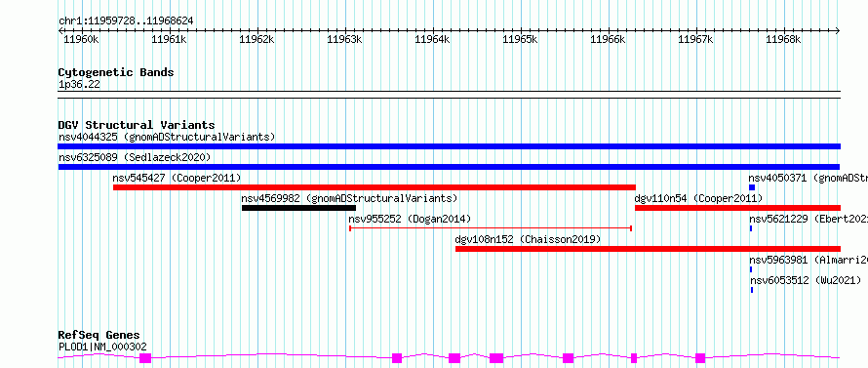Click the nsv4050371 small blue square
The height and width of the screenshot is (368, 868).
coord(752,187)
